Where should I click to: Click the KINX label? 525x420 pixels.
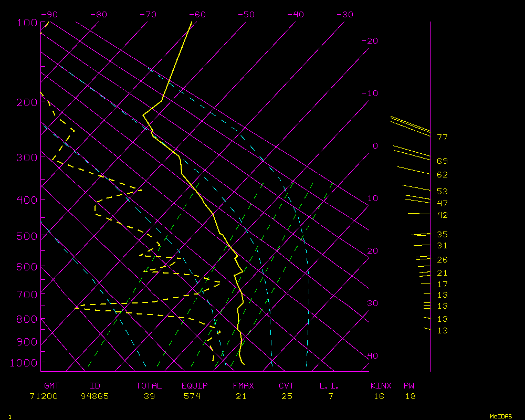(x=381, y=386)
